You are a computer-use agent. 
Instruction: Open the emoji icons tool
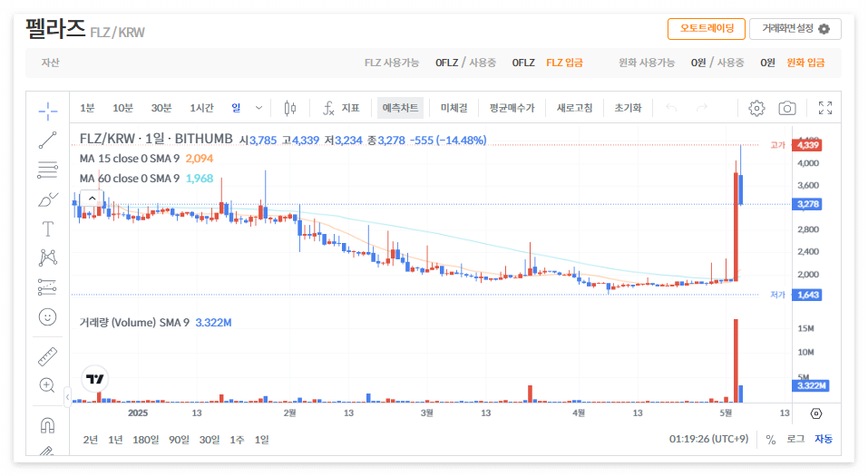(47, 316)
